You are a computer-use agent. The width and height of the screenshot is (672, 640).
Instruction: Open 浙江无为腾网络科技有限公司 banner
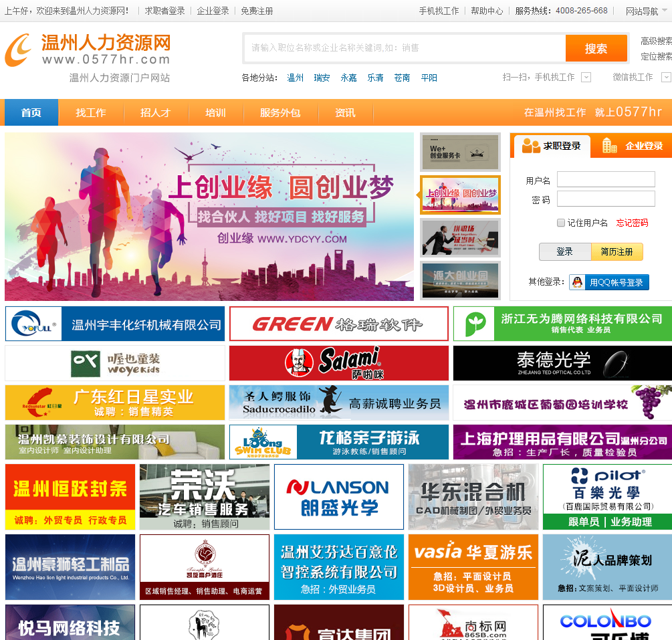(563, 324)
